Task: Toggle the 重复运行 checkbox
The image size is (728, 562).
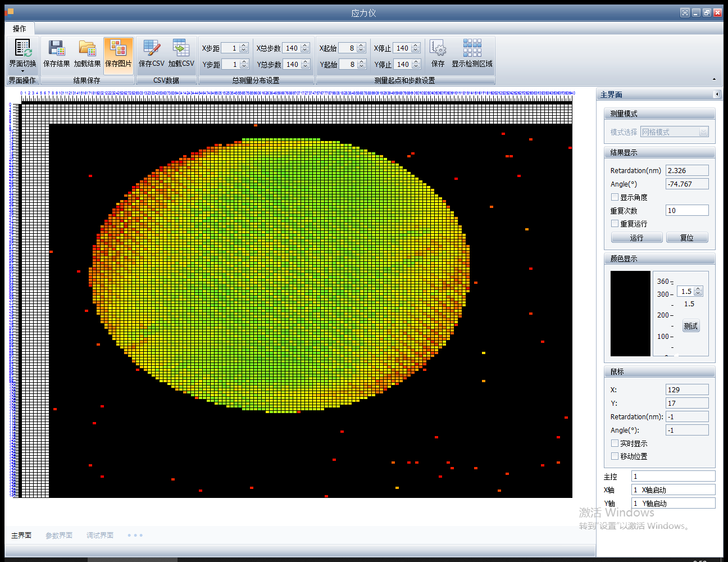Action: pyautogui.click(x=615, y=224)
